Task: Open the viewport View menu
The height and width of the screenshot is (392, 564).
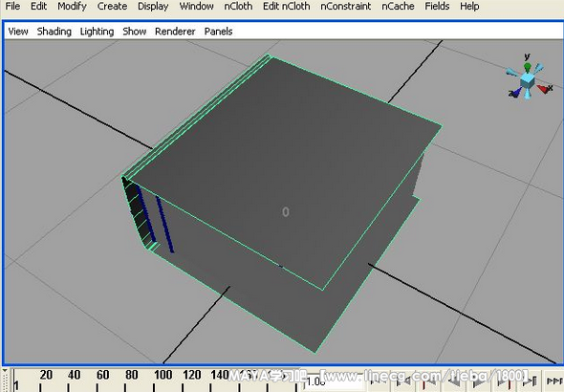Action: [18, 32]
